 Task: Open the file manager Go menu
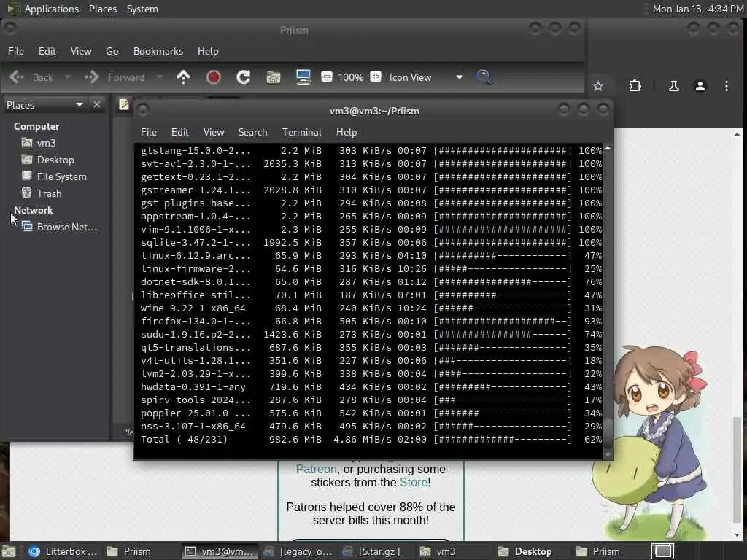(112, 51)
